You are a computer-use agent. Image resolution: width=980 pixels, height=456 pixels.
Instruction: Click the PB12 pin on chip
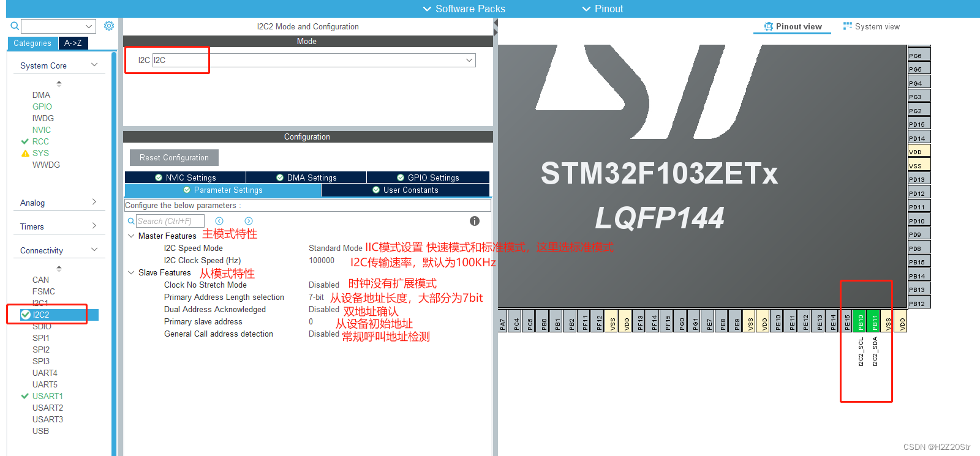pyautogui.click(x=919, y=303)
